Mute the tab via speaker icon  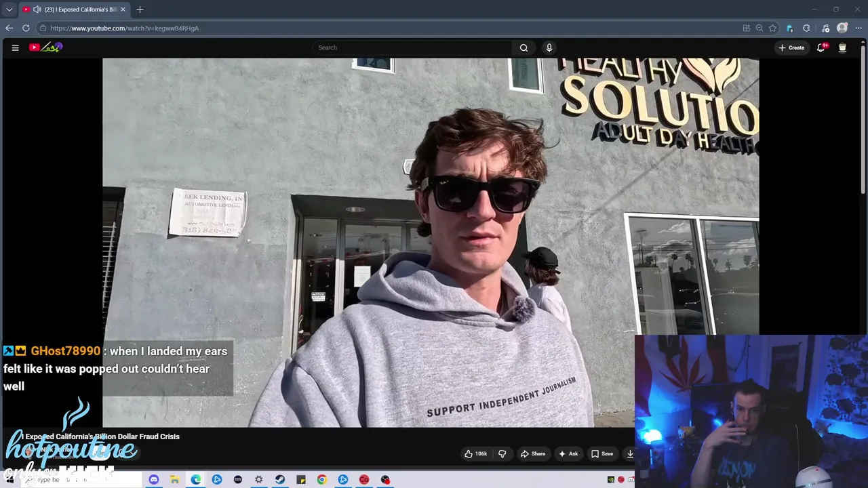click(x=37, y=9)
